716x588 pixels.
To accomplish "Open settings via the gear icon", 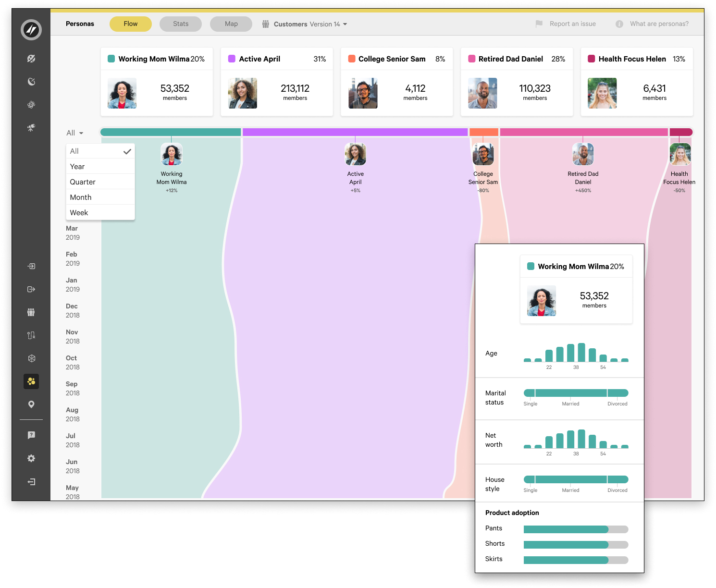I will 31,458.
